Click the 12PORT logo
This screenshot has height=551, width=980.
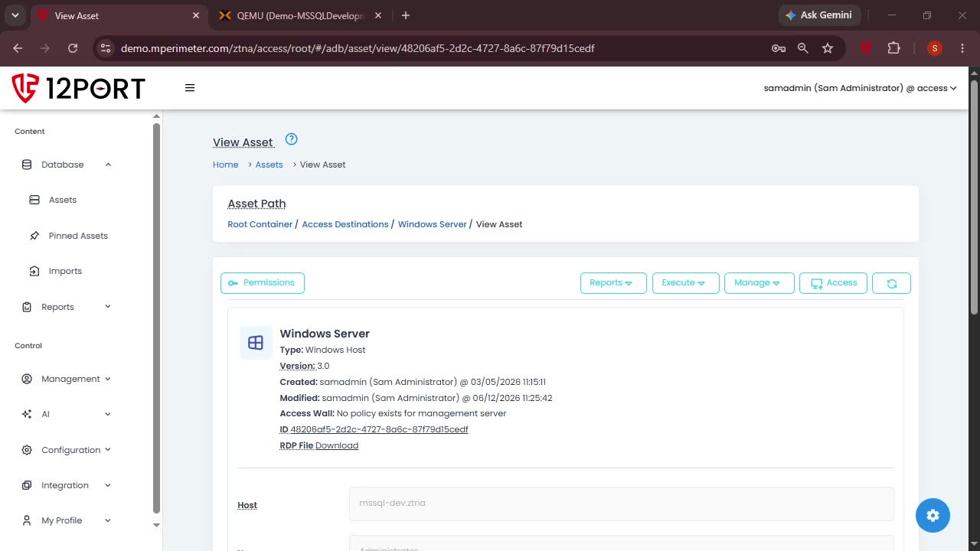(79, 88)
